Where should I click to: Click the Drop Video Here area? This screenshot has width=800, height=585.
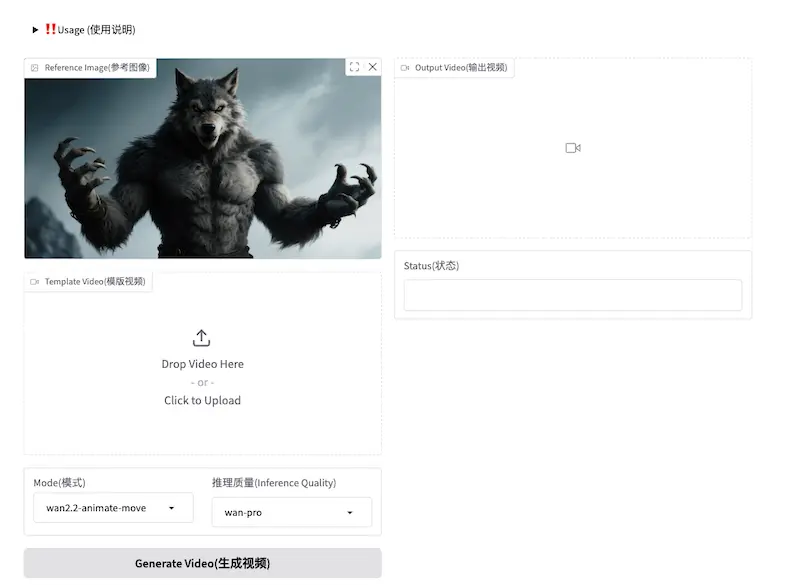pos(202,364)
